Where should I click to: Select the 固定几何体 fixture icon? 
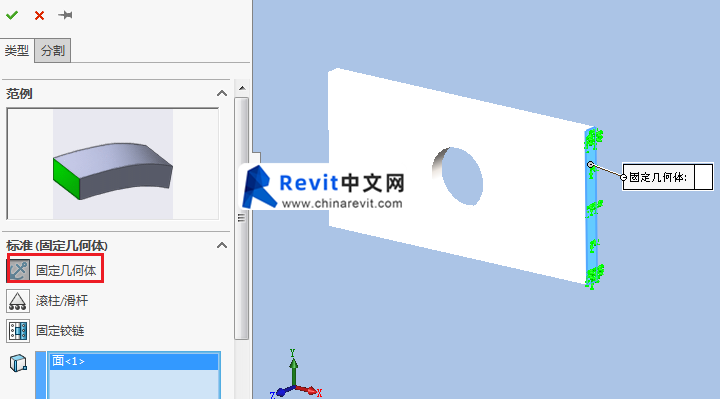18,270
